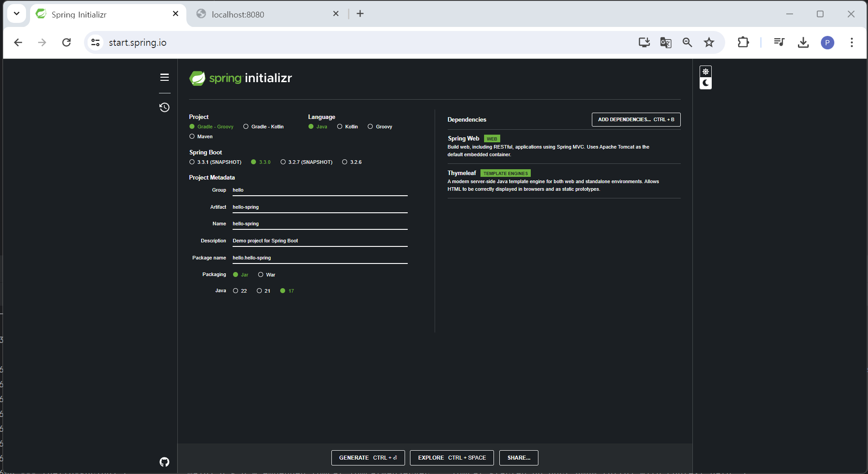Choose Jar packaging

click(x=241, y=275)
